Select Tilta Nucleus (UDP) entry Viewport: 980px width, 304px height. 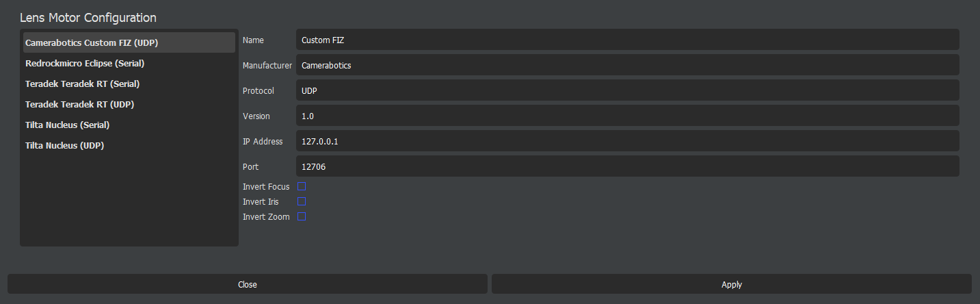coord(129,145)
